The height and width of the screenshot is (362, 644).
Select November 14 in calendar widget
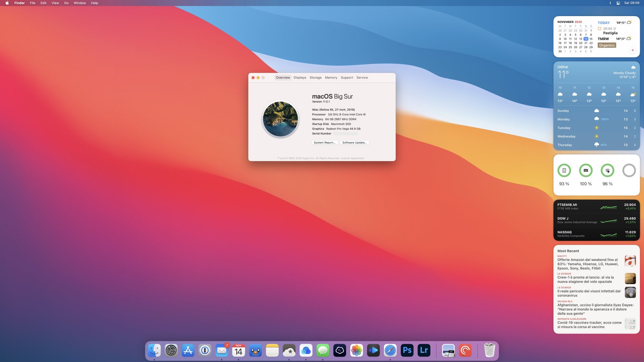click(x=586, y=39)
